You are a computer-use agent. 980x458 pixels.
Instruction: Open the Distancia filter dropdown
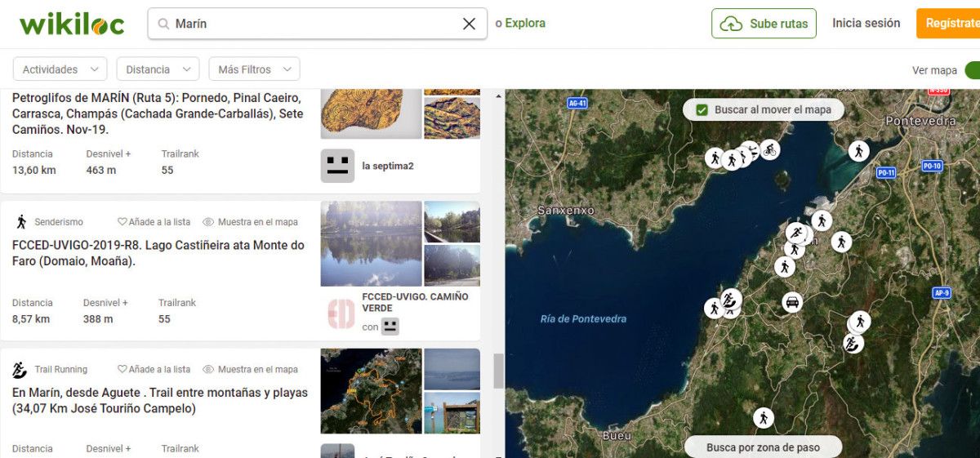click(x=158, y=69)
